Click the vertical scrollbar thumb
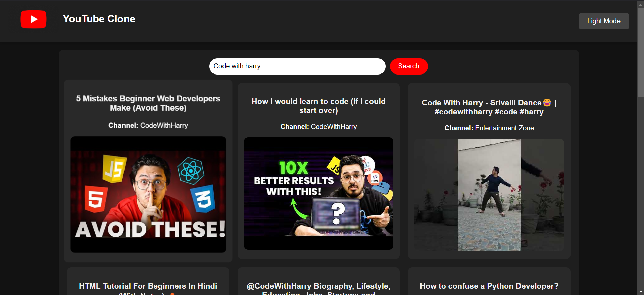 click(641, 50)
